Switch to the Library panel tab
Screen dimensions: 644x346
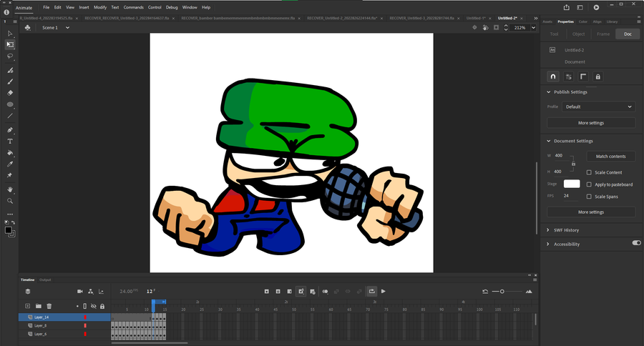click(x=612, y=21)
